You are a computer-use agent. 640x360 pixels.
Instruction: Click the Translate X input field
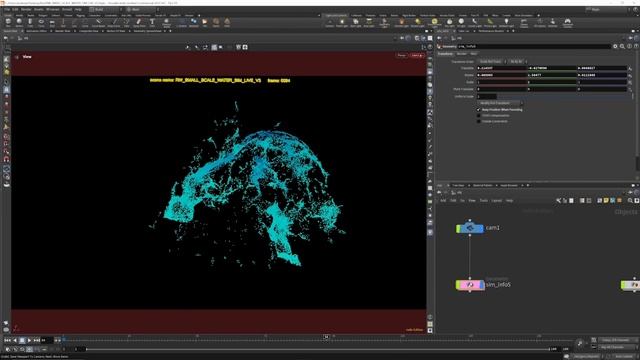pos(502,68)
